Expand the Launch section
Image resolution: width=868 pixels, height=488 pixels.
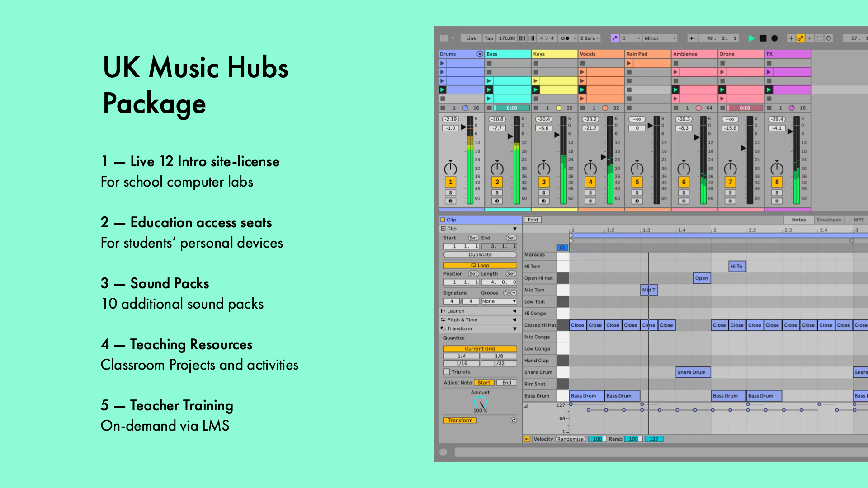(x=514, y=311)
